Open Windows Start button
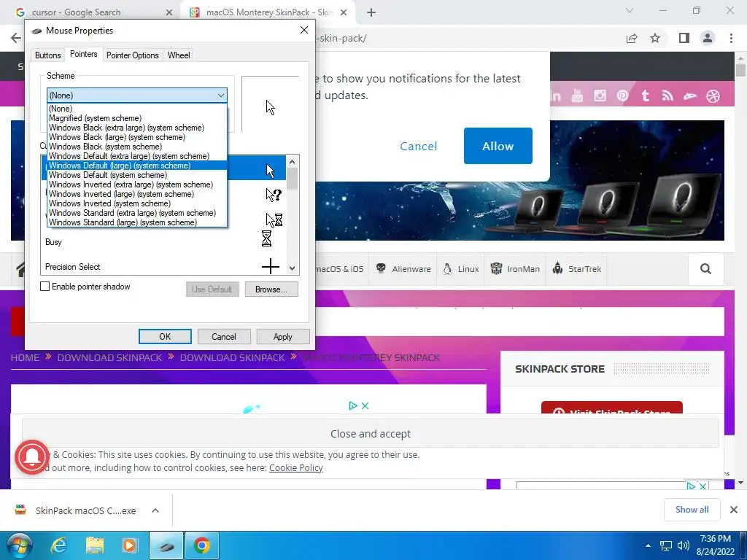 (x=20, y=545)
